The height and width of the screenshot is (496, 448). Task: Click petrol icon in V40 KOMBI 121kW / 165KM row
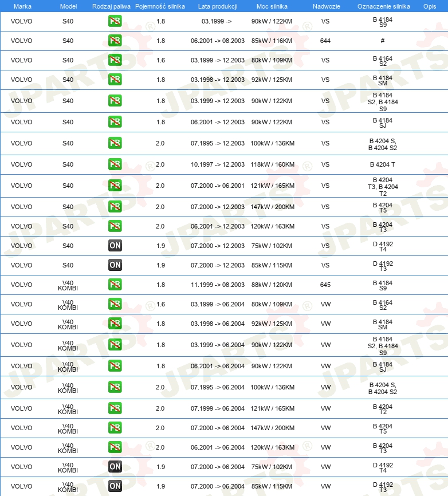tap(115, 408)
